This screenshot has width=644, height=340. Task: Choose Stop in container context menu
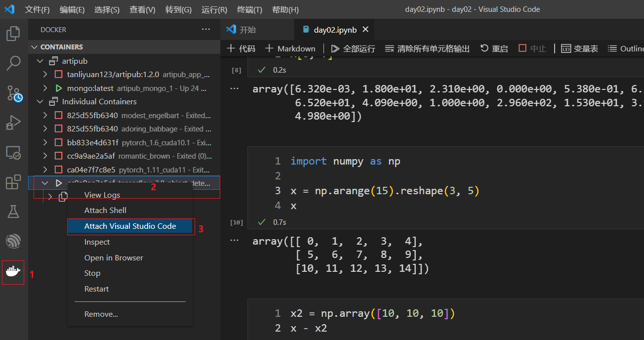[x=130, y=273]
